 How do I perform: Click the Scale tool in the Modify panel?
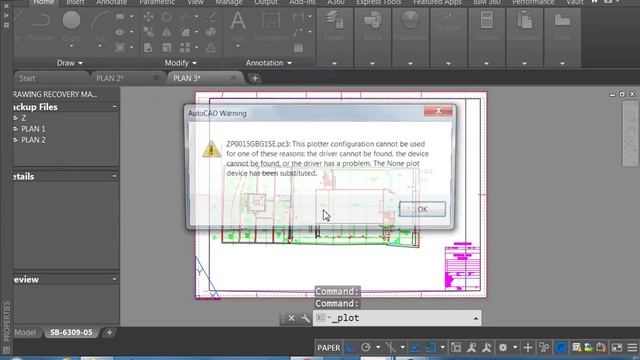pos(167,47)
